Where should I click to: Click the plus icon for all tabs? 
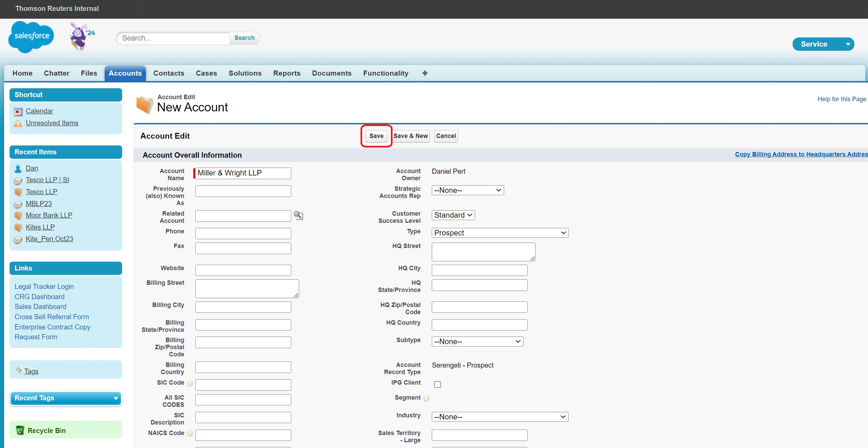pos(425,73)
